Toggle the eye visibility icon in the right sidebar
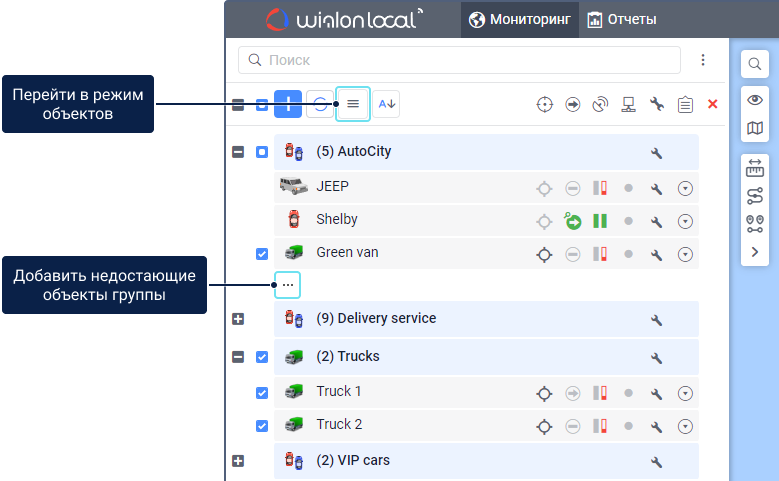This screenshot has height=481, width=779. point(755,100)
